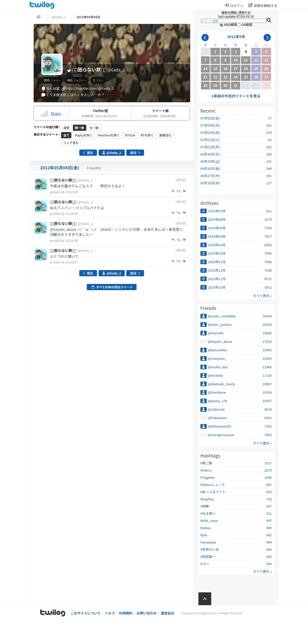Click the tweet search input field

(234, 21)
